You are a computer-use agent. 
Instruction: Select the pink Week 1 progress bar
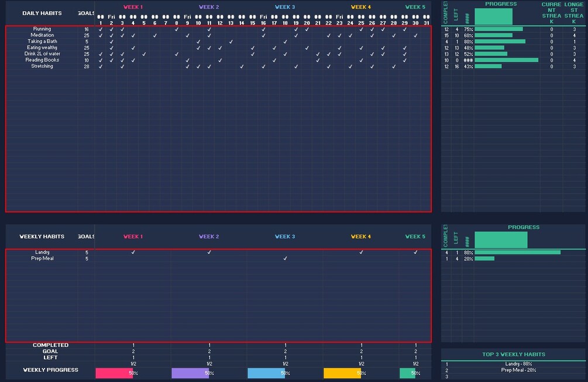114,373
